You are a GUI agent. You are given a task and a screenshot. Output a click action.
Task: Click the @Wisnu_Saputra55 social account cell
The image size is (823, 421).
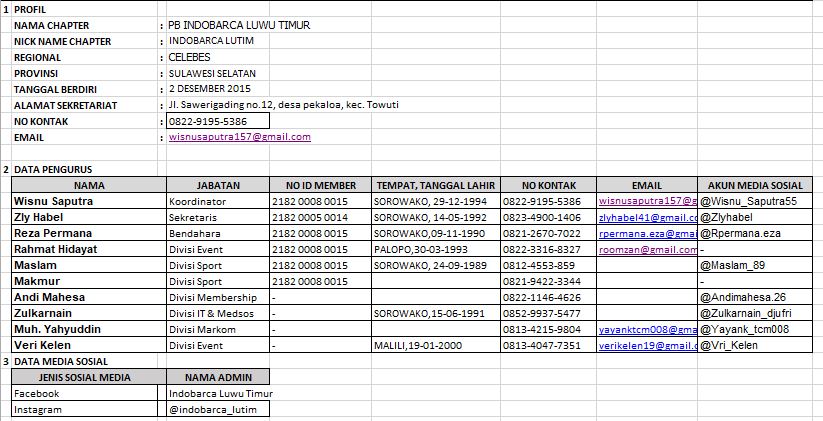pos(755,201)
